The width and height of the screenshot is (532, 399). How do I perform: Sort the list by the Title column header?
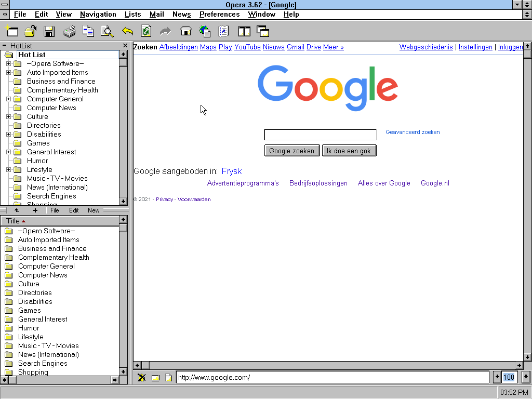coord(60,221)
